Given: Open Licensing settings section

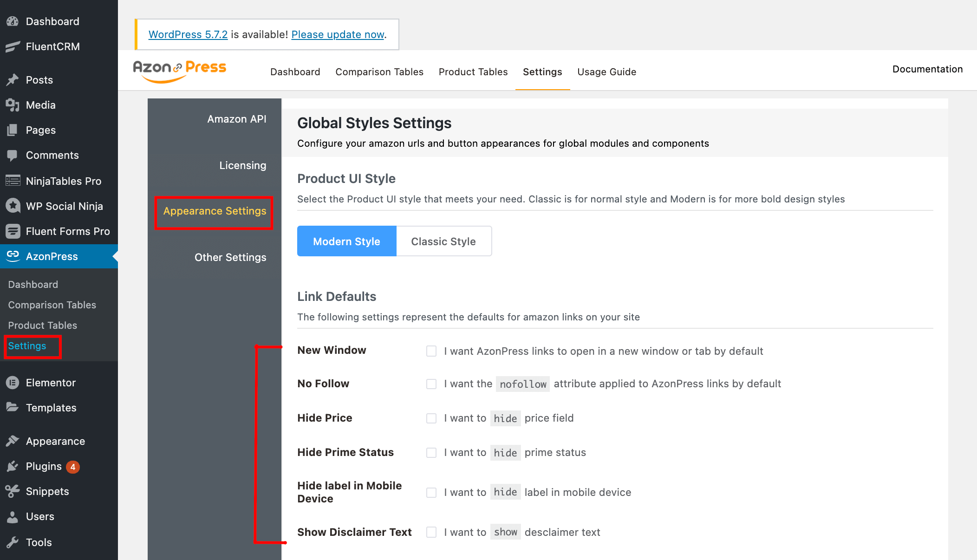Looking at the screenshot, I should coord(243,165).
